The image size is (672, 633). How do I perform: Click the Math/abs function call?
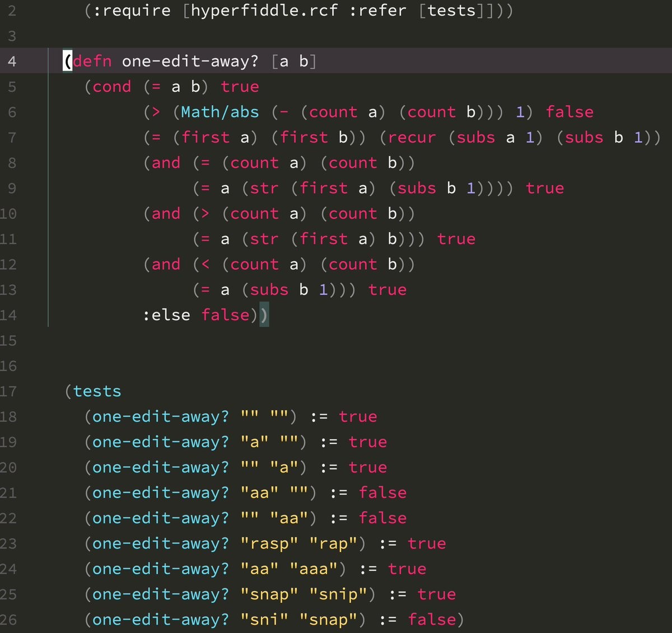point(220,112)
